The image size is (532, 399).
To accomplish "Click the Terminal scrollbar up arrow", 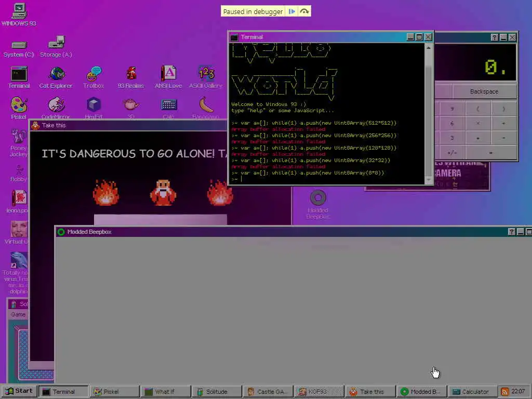I will tap(429, 48).
